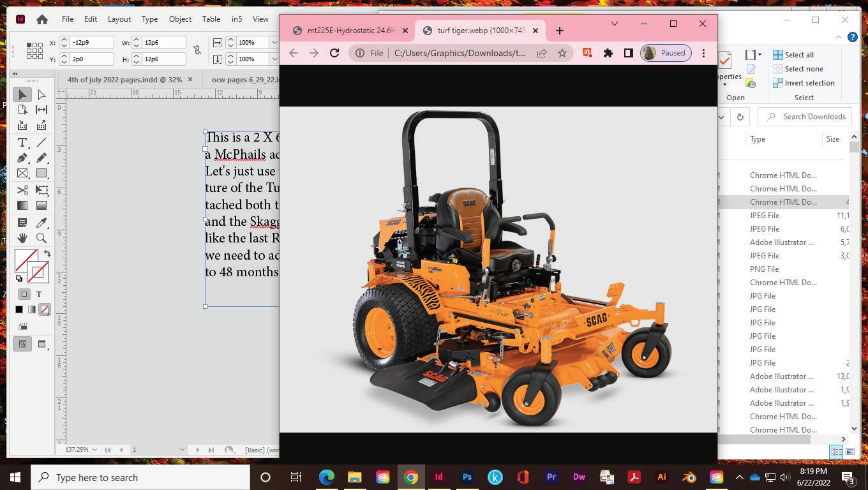Reload the turf tiger image page
The image size is (868, 490).
coord(334,53)
